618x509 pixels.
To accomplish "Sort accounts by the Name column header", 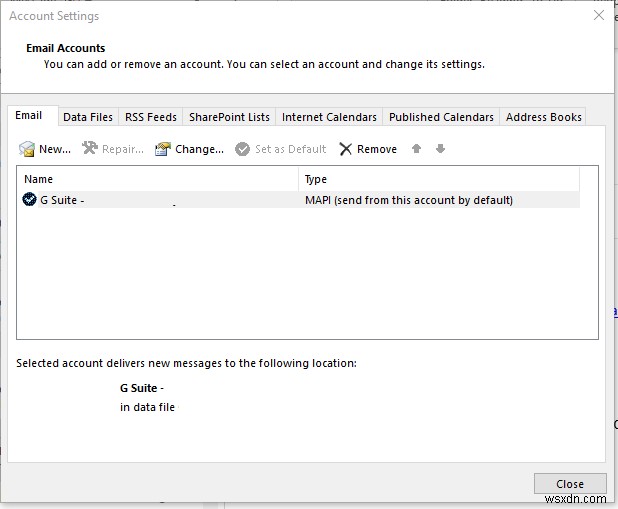I will (158, 179).
